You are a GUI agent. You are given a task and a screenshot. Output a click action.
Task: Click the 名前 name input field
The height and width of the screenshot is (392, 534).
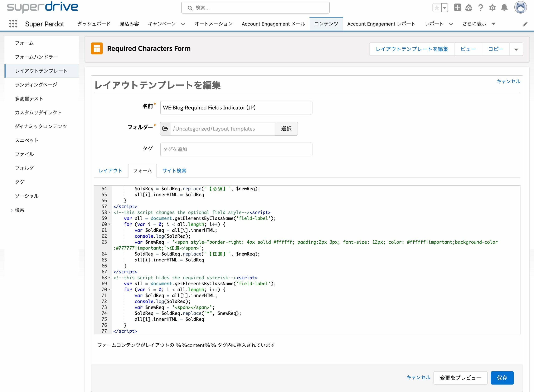pyautogui.click(x=236, y=107)
